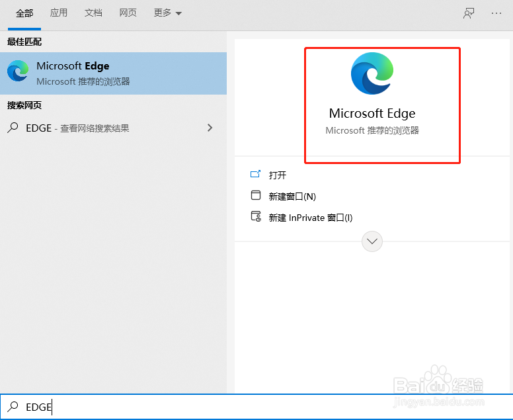The width and height of the screenshot is (513, 420).
Task: Select the Microsoft Edge best match result
Action: click(113, 73)
